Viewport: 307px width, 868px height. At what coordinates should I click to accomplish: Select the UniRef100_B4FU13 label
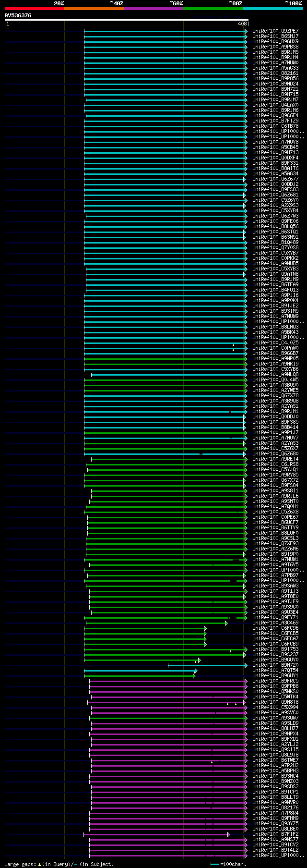(x=275, y=290)
